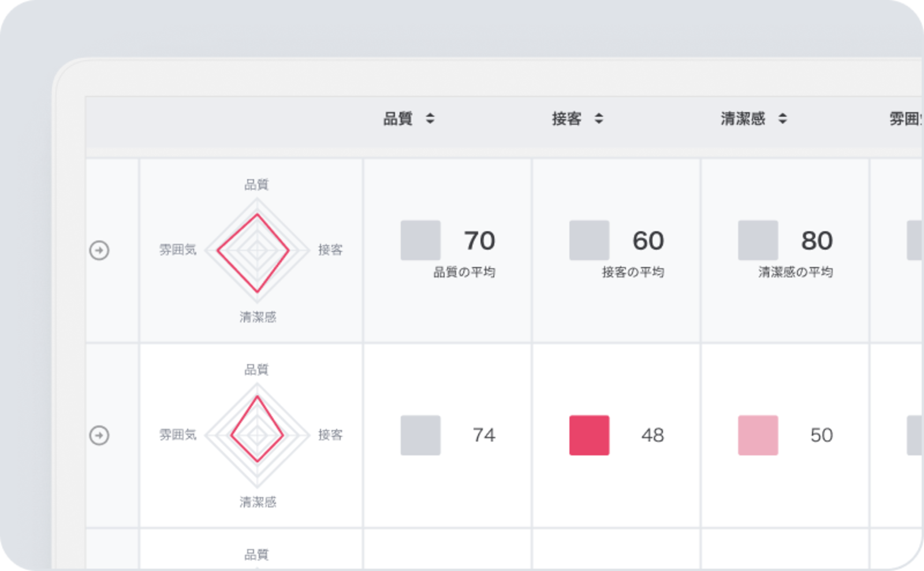The height and width of the screenshot is (571, 924).
Task: Click the gray swatch beside 80
Action: coord(758,240)
